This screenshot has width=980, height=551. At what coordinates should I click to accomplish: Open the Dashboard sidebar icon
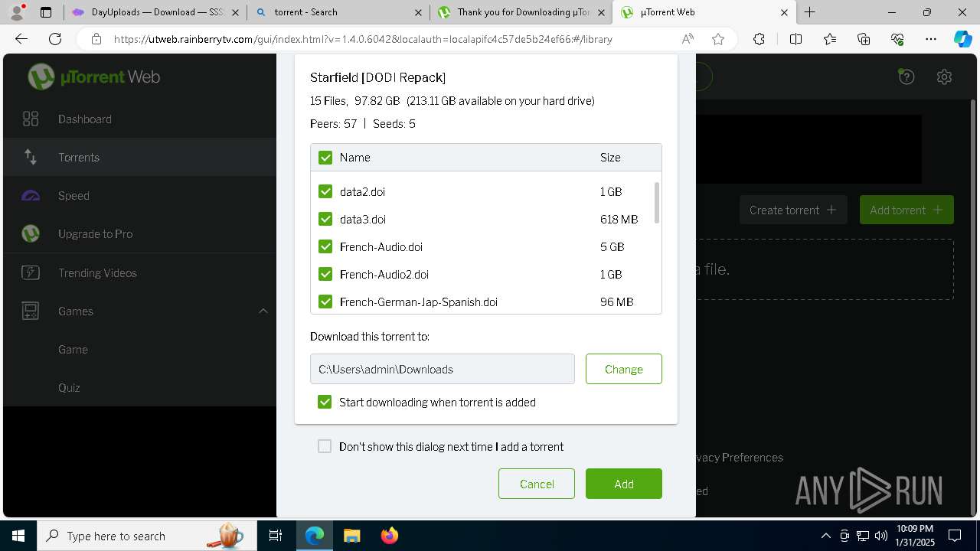(31, 119)
